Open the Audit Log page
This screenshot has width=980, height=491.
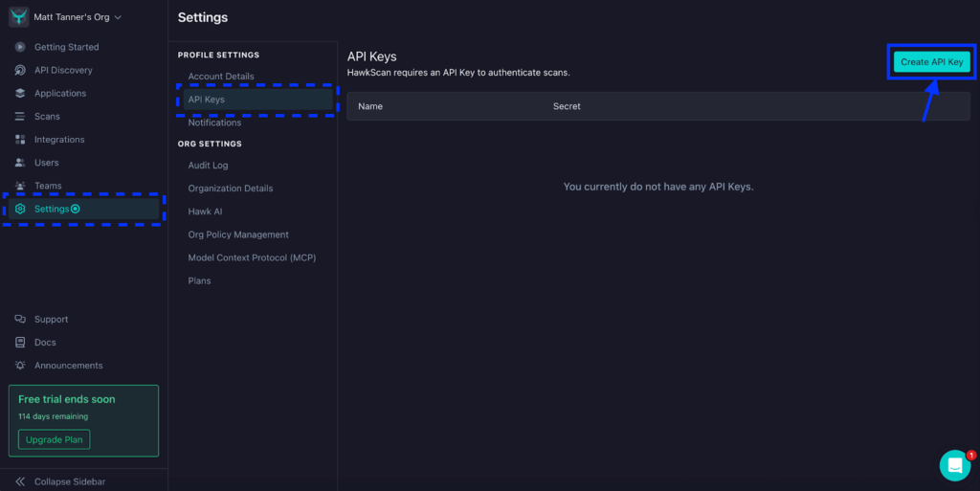coord(208,166)
